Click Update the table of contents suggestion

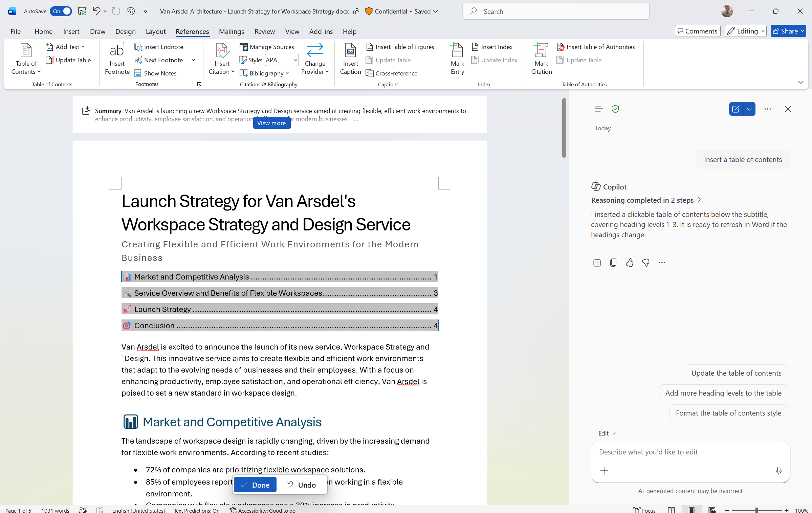(736, 373)
